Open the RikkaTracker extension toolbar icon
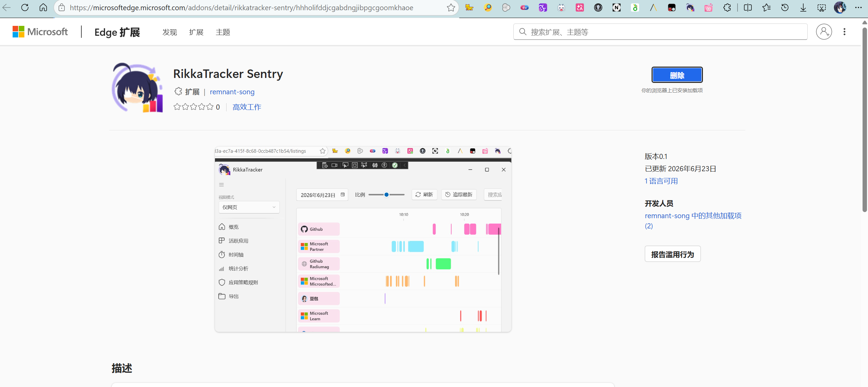Image resolution: width=868 pixels, height=387 pixels. (x=690, y=7)
